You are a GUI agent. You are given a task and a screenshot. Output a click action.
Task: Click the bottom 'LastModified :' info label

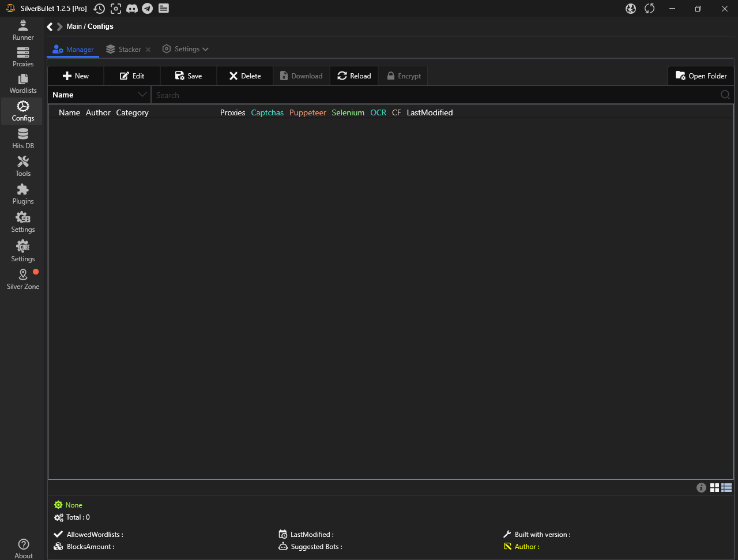312,535
